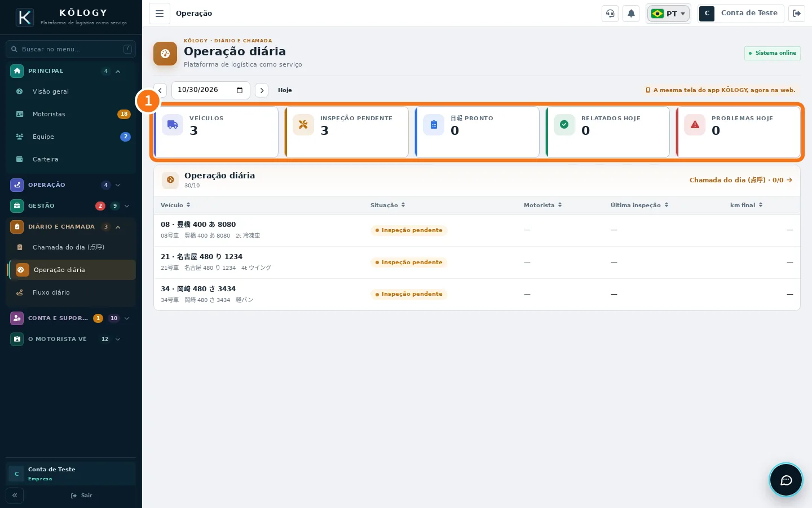Expand the O Motorista Vê section
Image resolution: width=812 pixels, height=508 pixels.
(70, 339)
